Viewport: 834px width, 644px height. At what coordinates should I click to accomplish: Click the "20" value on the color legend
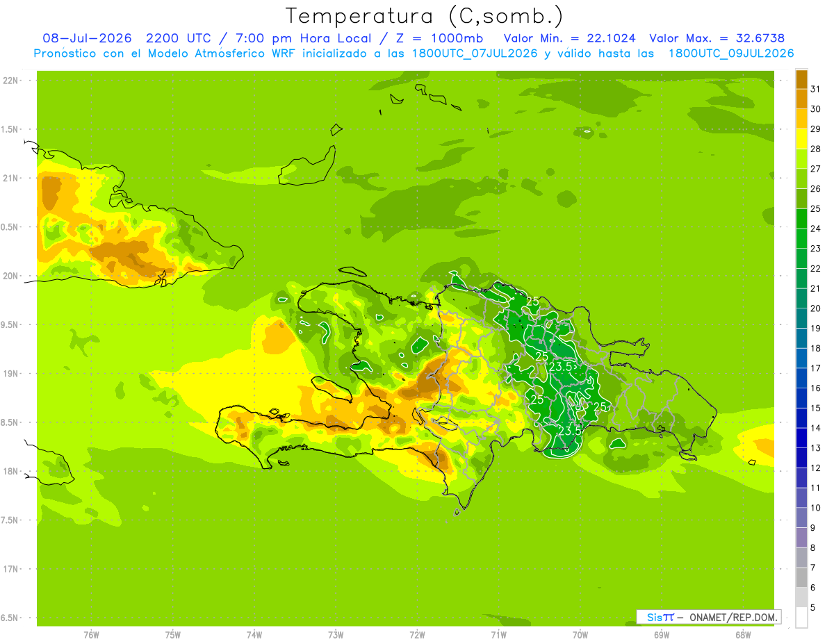(815, 308)
